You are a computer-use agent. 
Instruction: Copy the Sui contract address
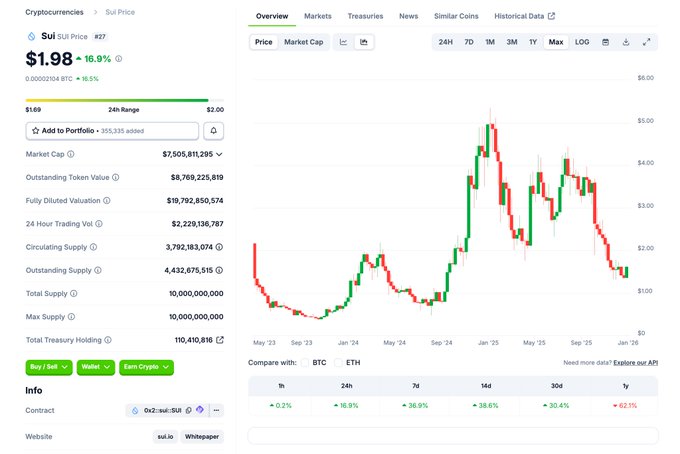(187, 410)
